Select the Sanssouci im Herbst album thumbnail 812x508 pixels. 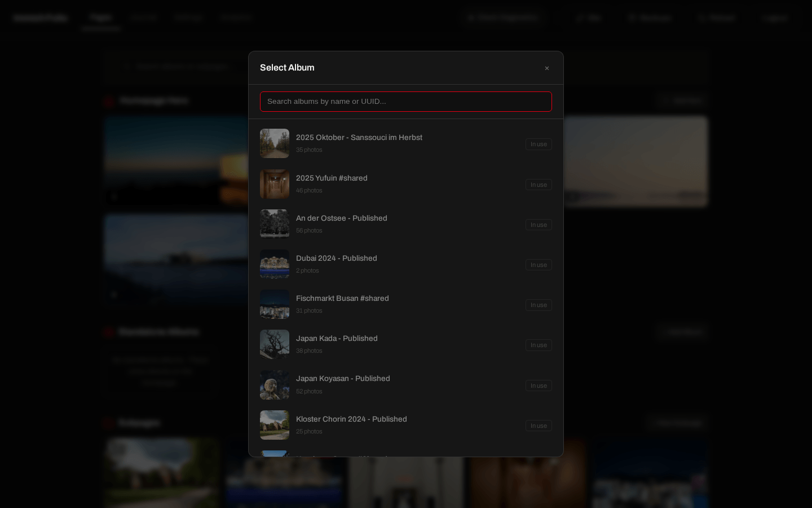pyautogui.click(x=275, y=143)
